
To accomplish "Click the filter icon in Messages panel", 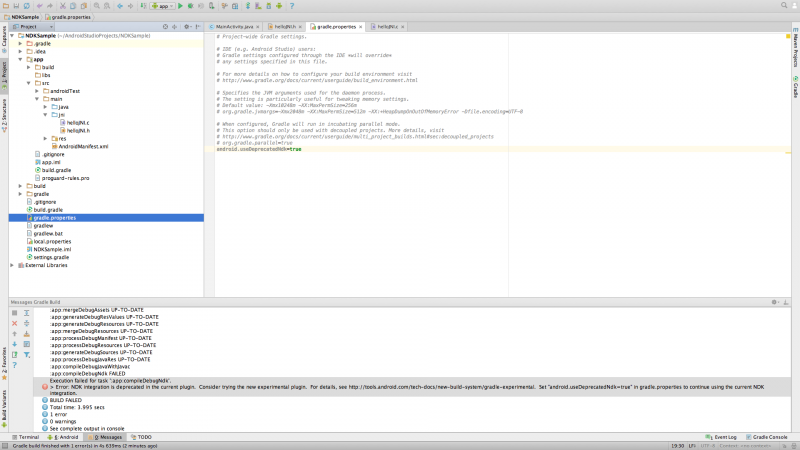I will point(27,355).
